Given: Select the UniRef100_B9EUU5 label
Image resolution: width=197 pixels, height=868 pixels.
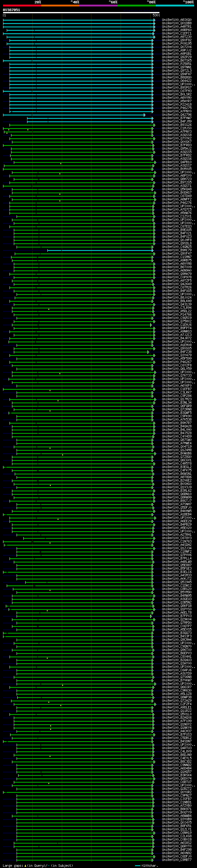Looking at the screenshot, I should coord(177,230).
